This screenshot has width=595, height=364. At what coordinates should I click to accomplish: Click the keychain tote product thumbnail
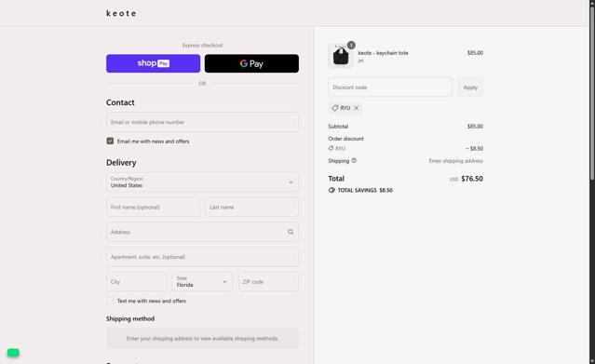(341, 56)
